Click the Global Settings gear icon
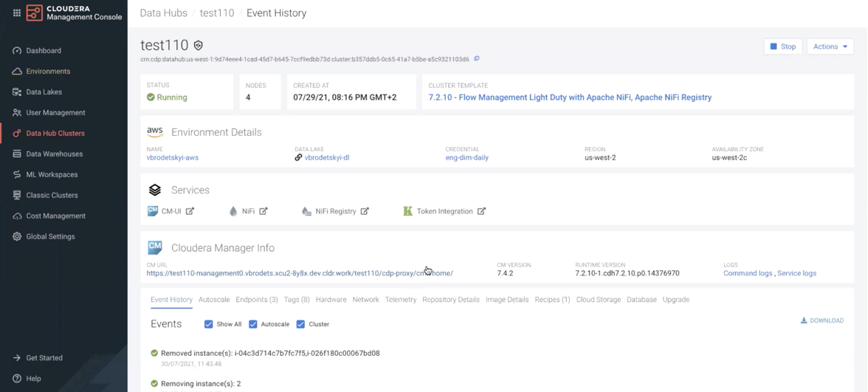 point(17,237)
